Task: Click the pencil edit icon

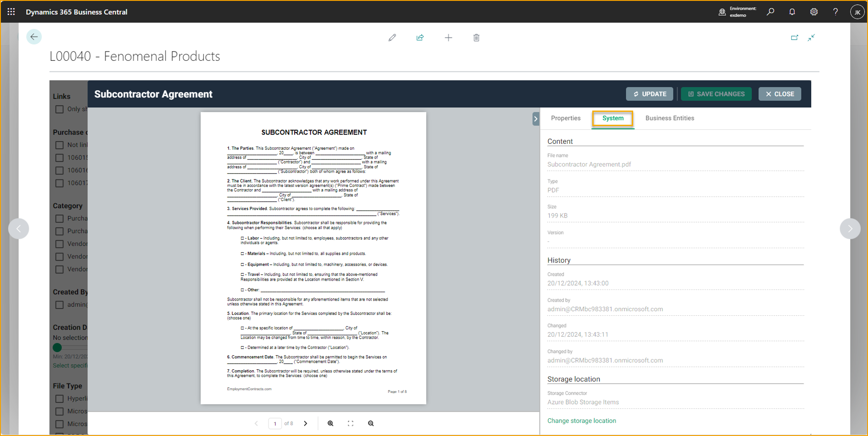Action: tap(392, 38)
